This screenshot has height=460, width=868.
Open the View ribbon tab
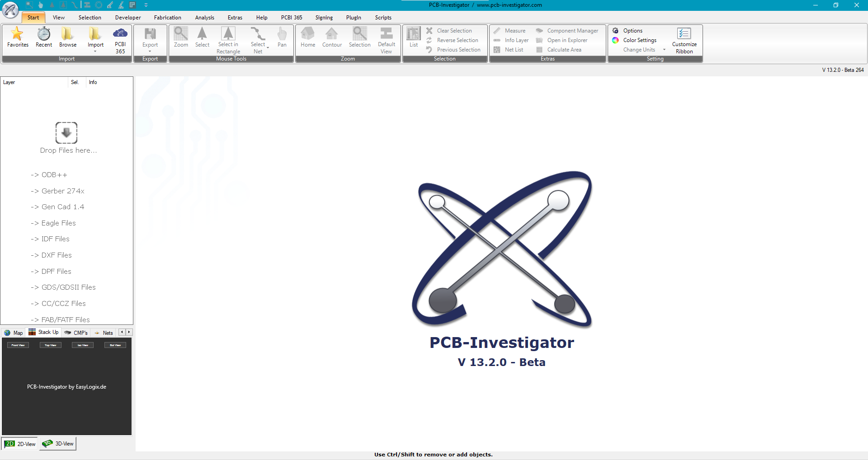tap(59, 18)
